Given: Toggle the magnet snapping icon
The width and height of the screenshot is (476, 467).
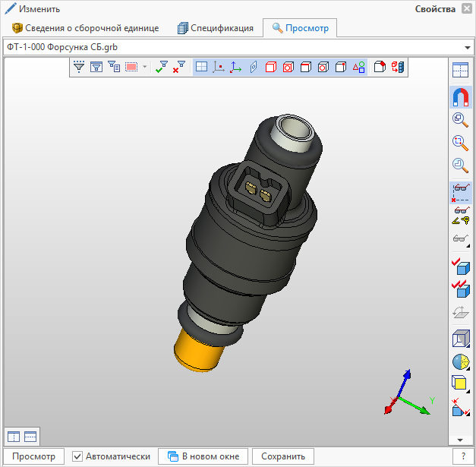Looking at the screenshot, I should click(461, 97).
